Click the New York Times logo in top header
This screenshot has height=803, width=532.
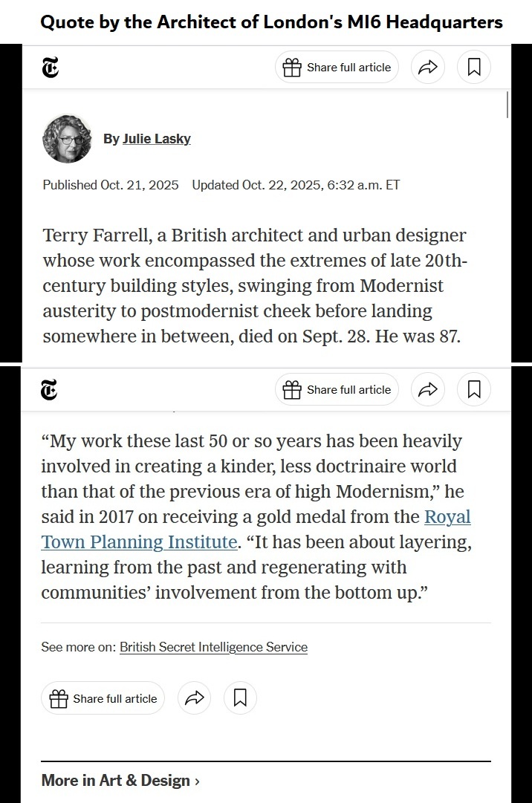(x=50, y=68)
